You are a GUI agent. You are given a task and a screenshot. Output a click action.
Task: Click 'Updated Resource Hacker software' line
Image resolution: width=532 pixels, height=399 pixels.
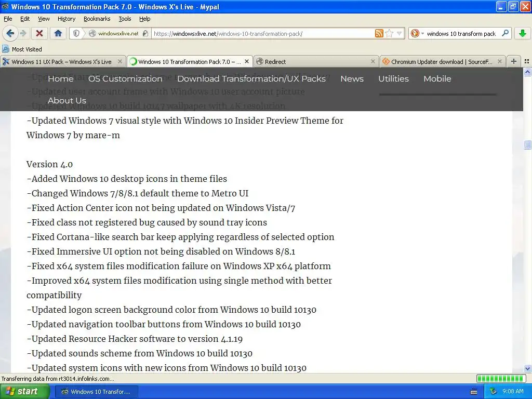tap(135, 339)
